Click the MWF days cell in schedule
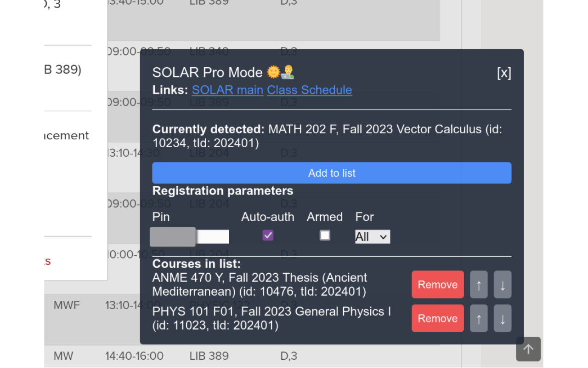This screenshot has width=588, height=368. pos(67,305)
